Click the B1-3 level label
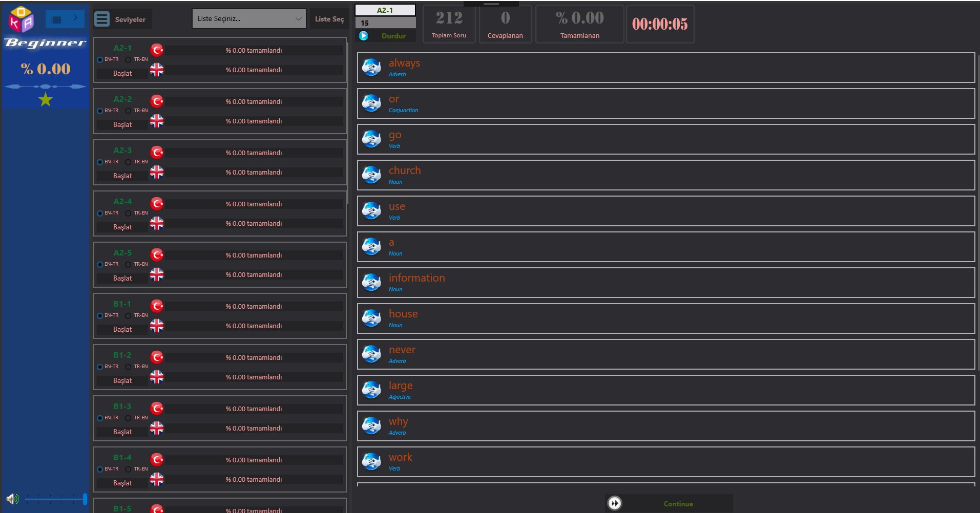Image resolution: width=980 pixels, height=513 pixels. (122, 406)
